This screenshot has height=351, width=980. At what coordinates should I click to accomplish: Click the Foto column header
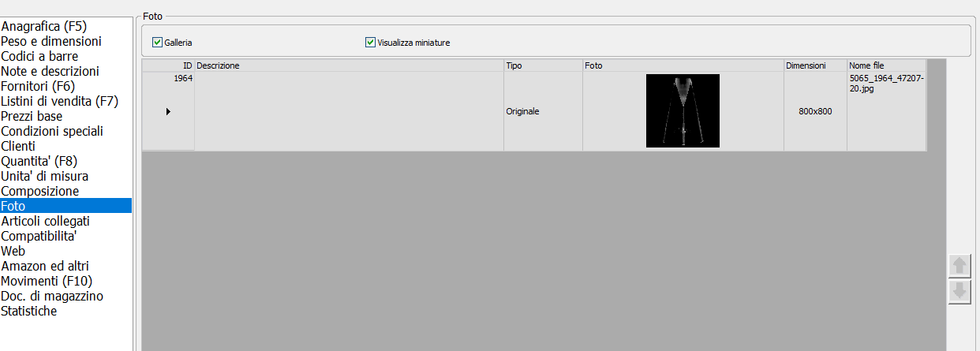click(683, 65)
